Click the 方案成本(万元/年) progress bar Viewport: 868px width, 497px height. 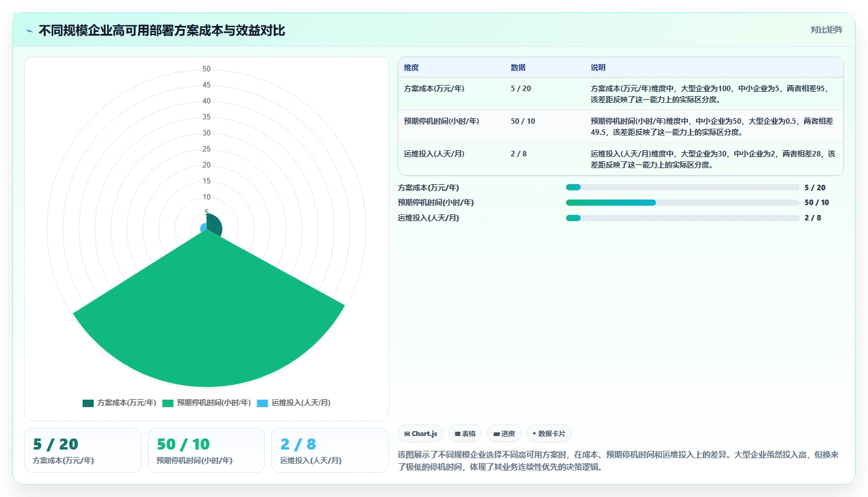[x=682, y=187]
